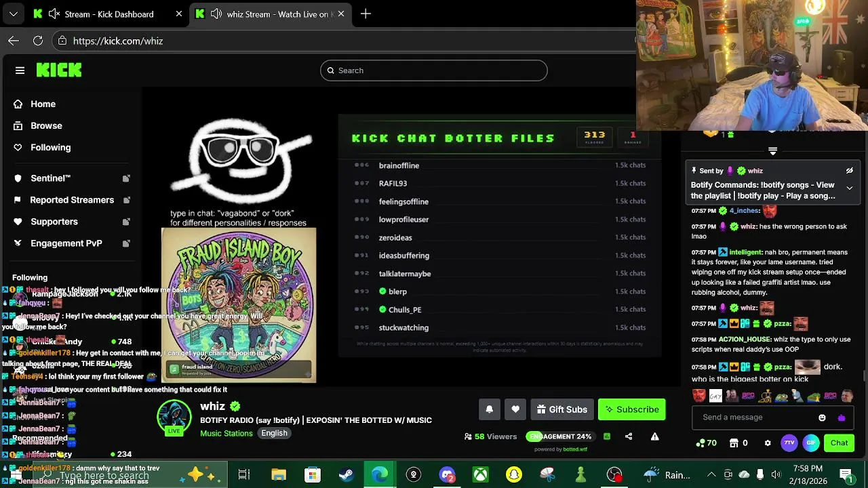Click the purple bot icon in message box

[x=842, y=418]
